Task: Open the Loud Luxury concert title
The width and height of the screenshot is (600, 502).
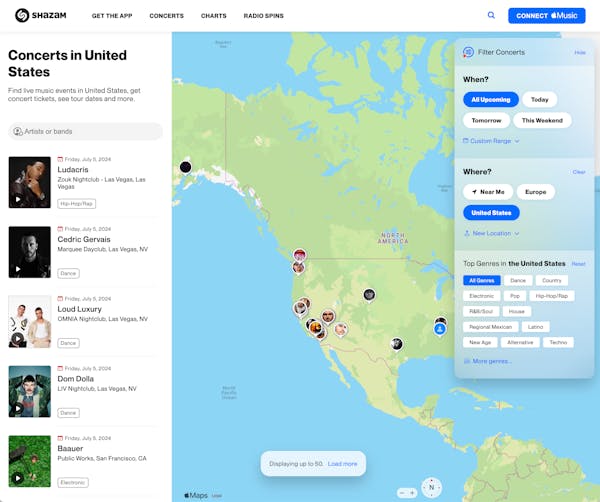Action: pyautogui.click(x=80, y=309)
